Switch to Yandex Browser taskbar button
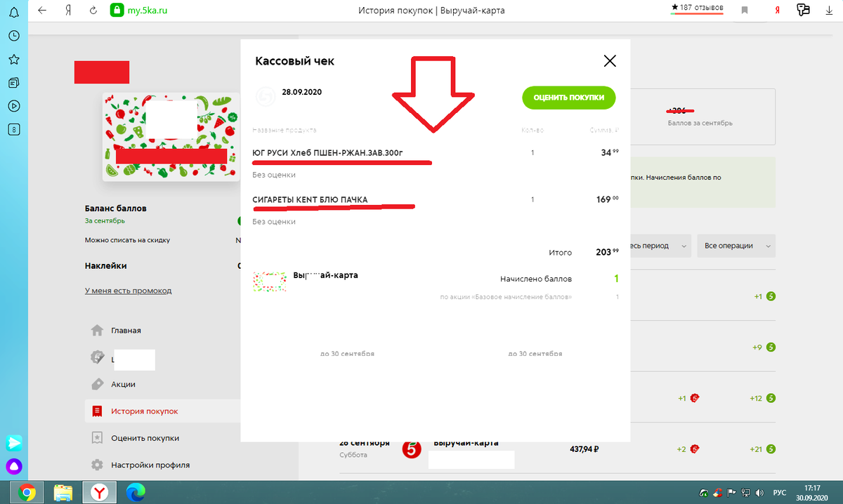 click(100, 492)
